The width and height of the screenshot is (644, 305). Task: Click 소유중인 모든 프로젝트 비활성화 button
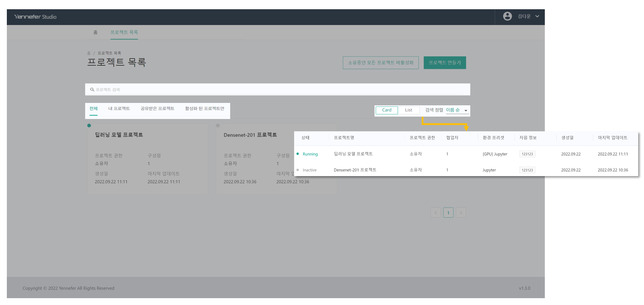click(380, 63)
